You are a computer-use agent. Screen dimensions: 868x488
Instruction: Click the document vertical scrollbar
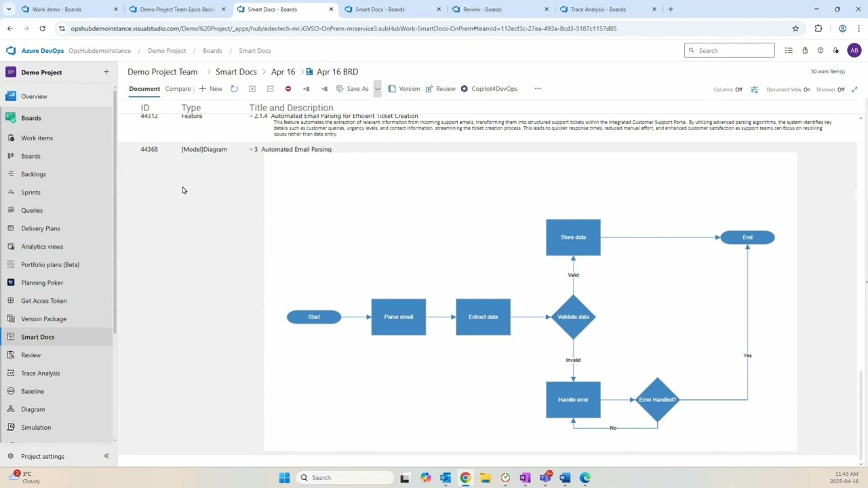click(x=861, y=415)
